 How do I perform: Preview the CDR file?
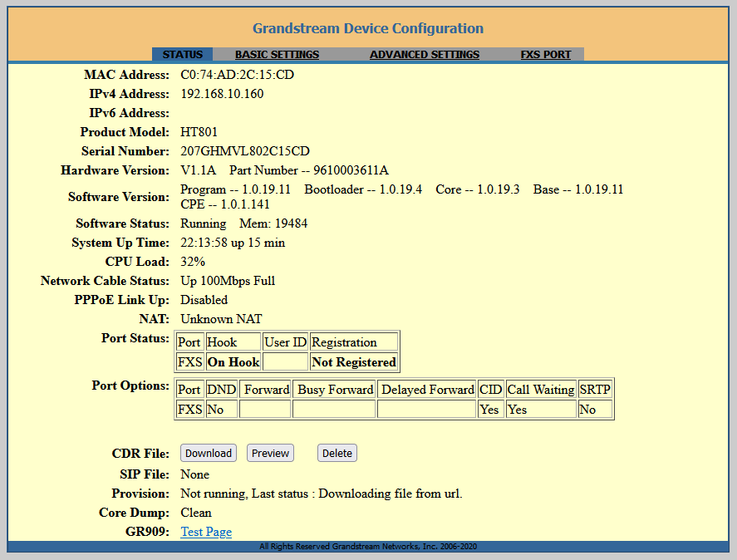tap(270, 453)
